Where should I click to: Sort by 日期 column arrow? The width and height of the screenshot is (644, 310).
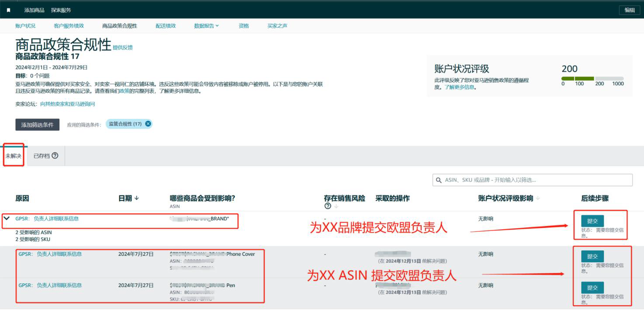pyautogui.click(x=137, y=198)
